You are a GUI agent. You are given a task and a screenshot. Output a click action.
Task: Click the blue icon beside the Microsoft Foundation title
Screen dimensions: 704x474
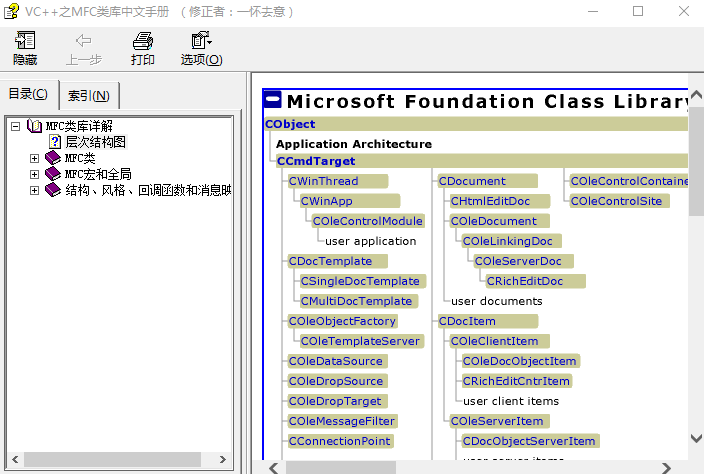272,100
